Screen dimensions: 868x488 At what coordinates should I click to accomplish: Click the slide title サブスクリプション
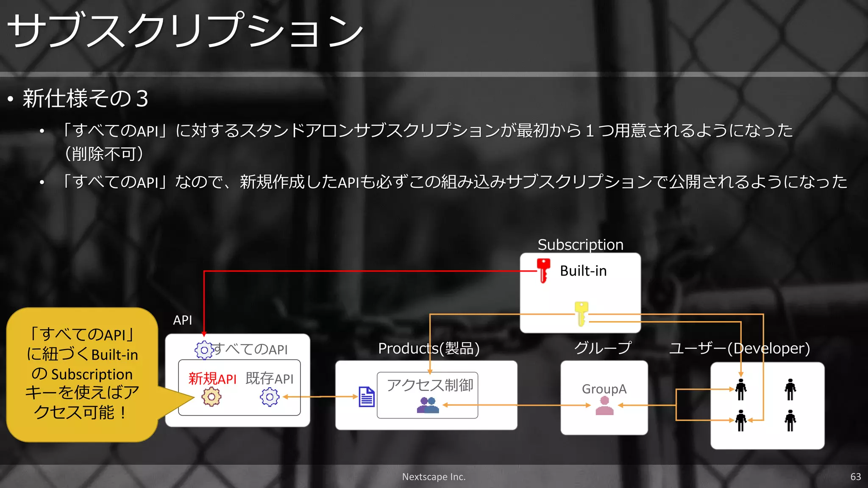[x=186, y=30]
